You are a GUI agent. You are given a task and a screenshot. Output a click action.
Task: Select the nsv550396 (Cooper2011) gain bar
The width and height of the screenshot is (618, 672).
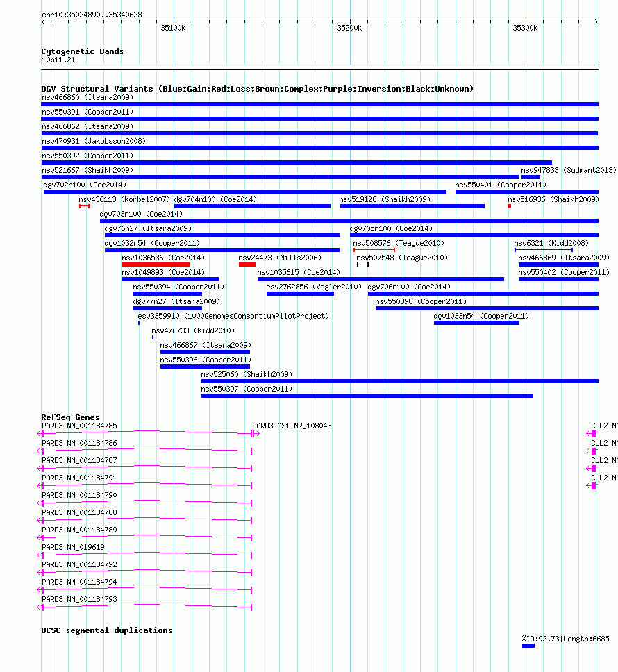(x=206, y=367)
